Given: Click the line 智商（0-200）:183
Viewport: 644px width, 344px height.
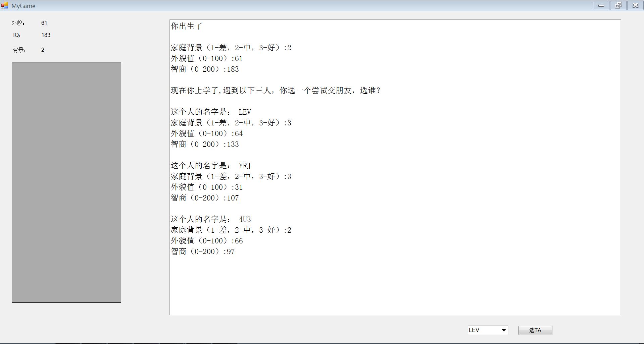Looking at the screenshot, I should [205, 69].
